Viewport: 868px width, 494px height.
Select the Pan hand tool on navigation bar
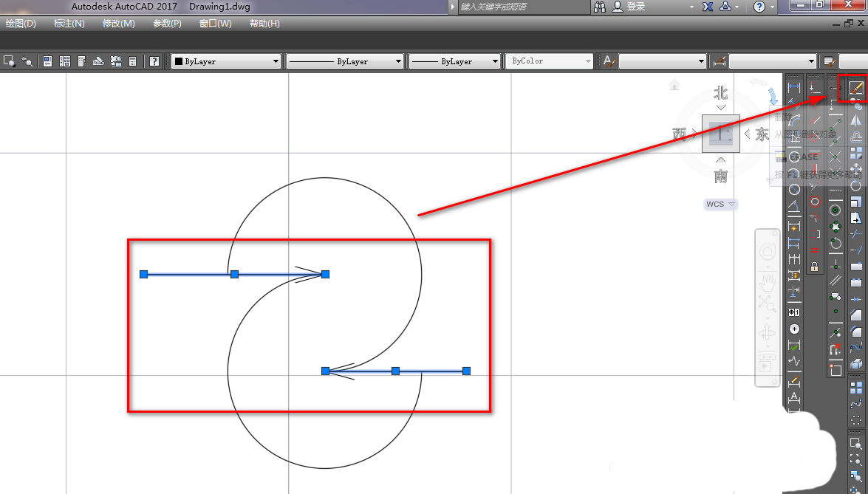tap(768, 282)
